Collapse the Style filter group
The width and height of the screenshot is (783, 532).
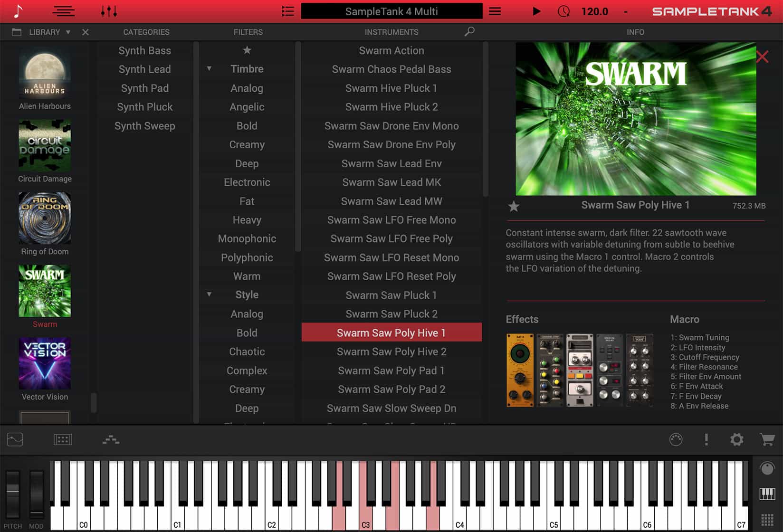point(209,294)
